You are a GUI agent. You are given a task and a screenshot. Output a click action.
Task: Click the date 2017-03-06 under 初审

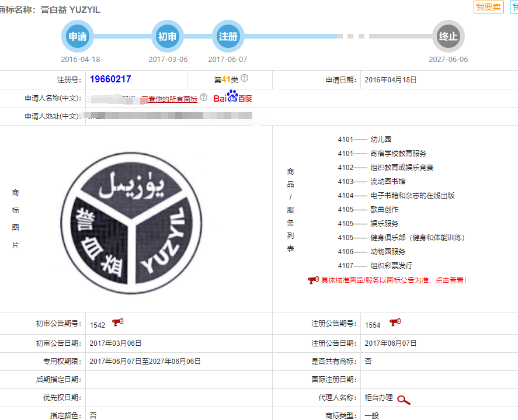168,60
